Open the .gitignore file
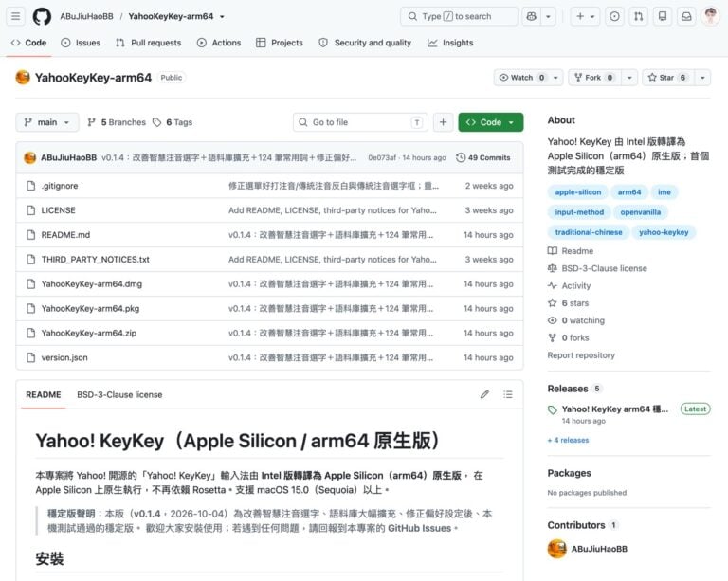 (60, 186)
